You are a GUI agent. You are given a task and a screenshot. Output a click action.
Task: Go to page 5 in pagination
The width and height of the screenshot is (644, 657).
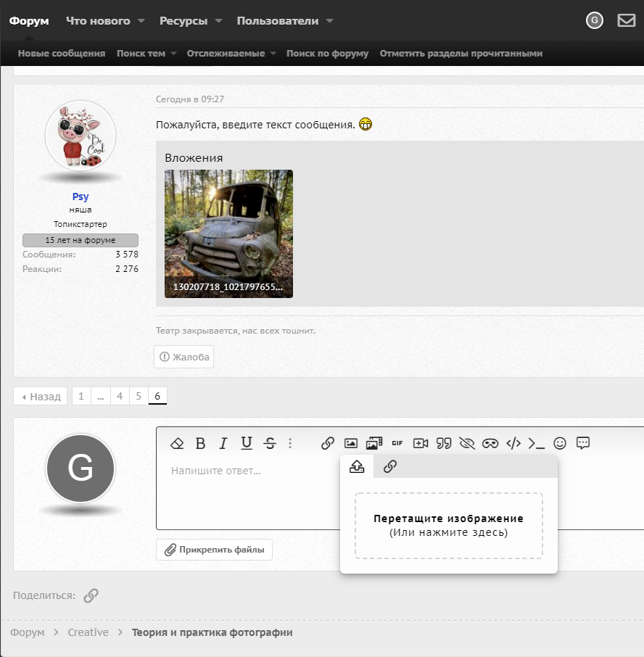pos(139,396)
